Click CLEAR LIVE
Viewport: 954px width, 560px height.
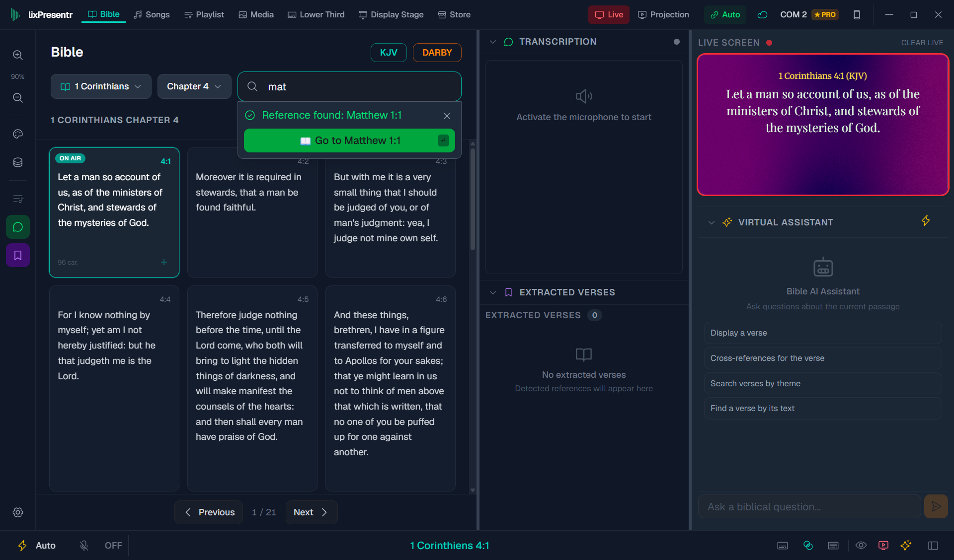[x=922, y=43]
